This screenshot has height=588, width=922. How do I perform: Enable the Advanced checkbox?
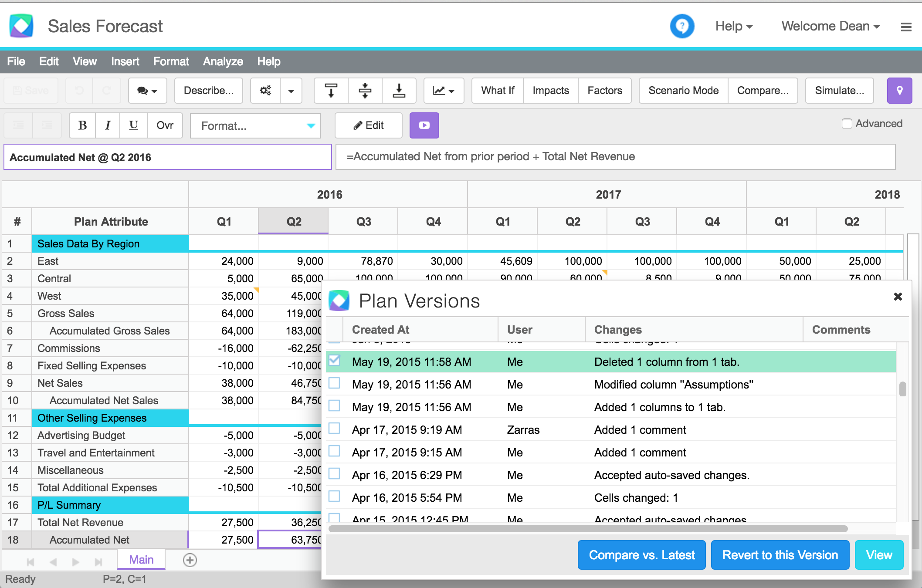tap(847, 124)
